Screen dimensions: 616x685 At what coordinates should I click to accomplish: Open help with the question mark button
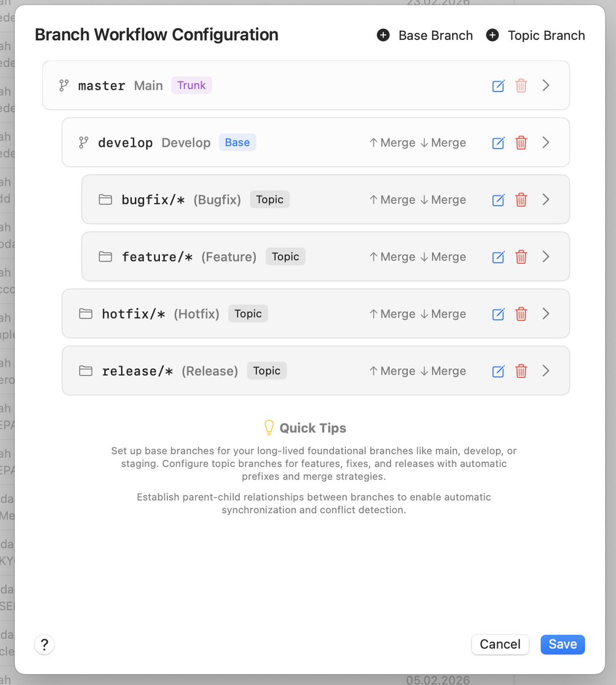pos(45,645)
